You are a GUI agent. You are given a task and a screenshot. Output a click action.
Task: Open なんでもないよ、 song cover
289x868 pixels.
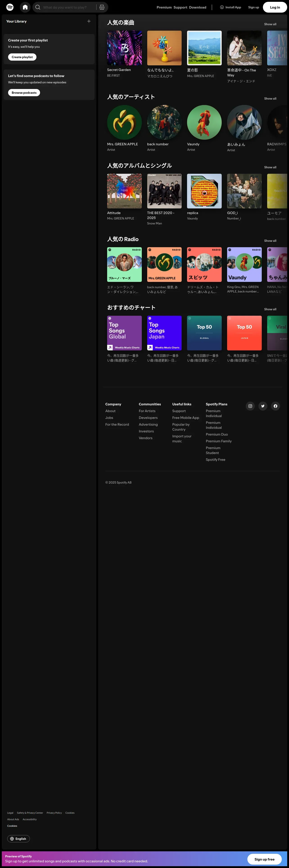point(165,48)
